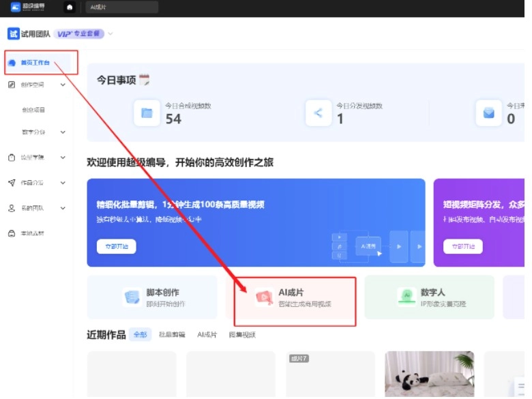Open the 脚本创作 card icon
Screen dimensions: 532x399
(x=132, y=297)
